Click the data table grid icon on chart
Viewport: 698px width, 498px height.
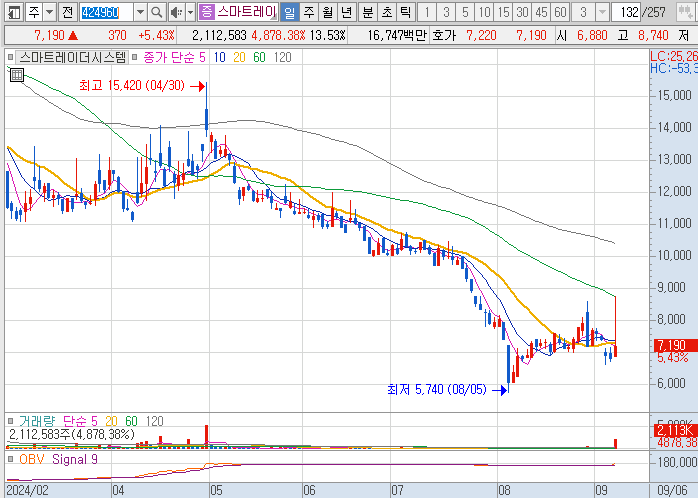[16, 75]
